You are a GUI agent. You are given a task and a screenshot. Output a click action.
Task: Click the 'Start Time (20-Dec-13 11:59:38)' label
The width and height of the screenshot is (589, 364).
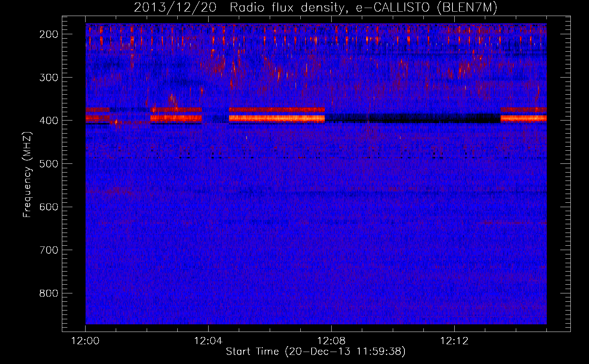pos(316,352)
